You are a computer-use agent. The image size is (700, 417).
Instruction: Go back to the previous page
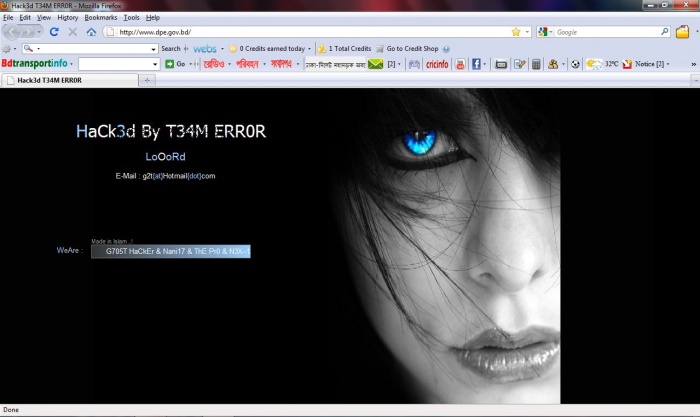[x=12, y=32]
